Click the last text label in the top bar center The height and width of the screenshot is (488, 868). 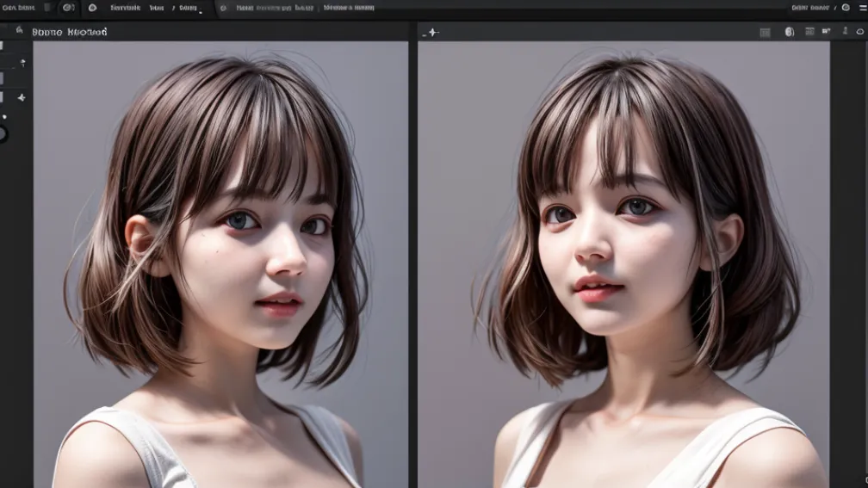pyautogui.click(x=349, y=8)
